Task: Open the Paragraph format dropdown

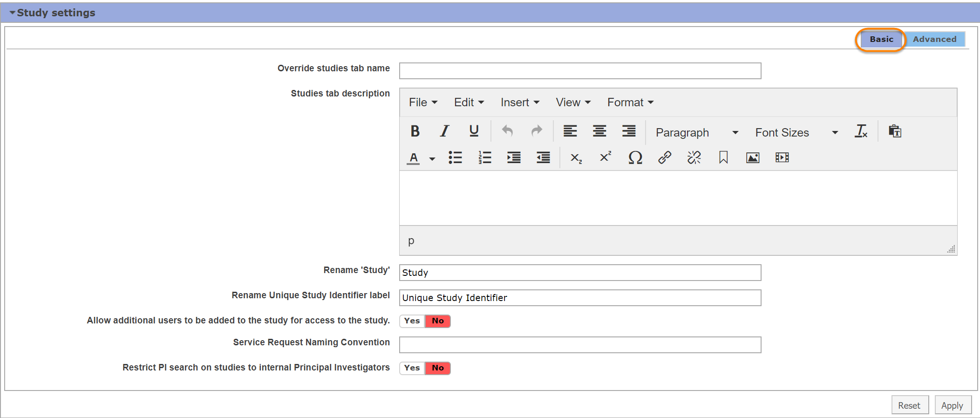Action: [696, 133]
